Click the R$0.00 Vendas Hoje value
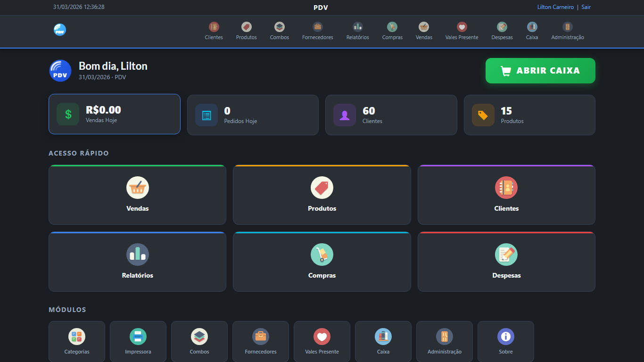The height and width of the screenshot is (362, 644). [103, 110]
